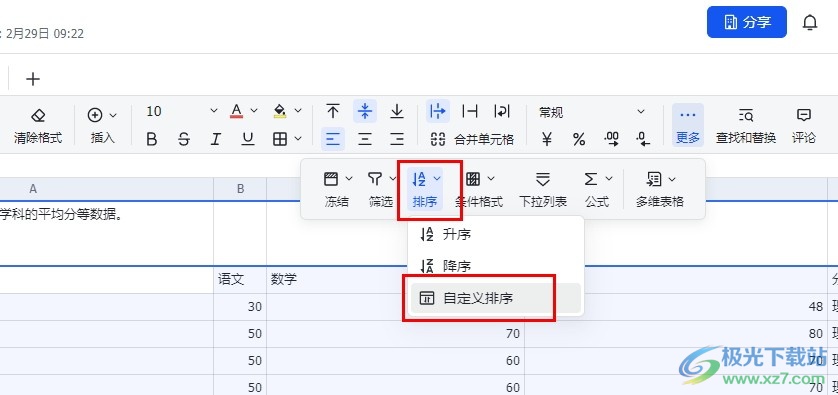
Task: Click the freeze panes icon
Action: pyautogui.click(x=331, y=179)
